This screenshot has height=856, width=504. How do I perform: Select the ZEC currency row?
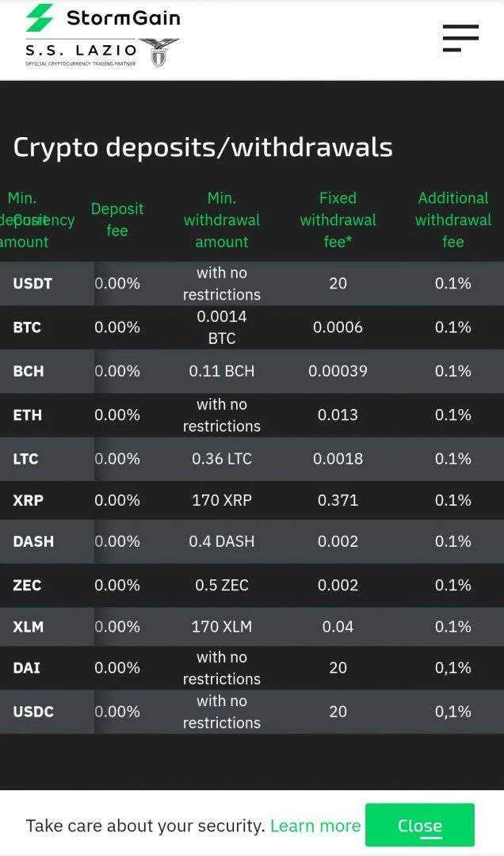tap(252, 585)
